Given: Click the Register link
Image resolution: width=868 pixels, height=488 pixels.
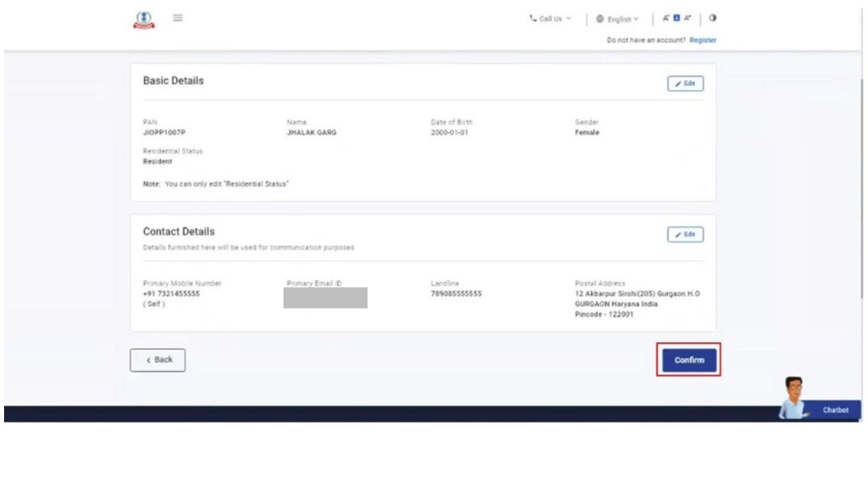Looking at the screenshot, I should point(703,40).
